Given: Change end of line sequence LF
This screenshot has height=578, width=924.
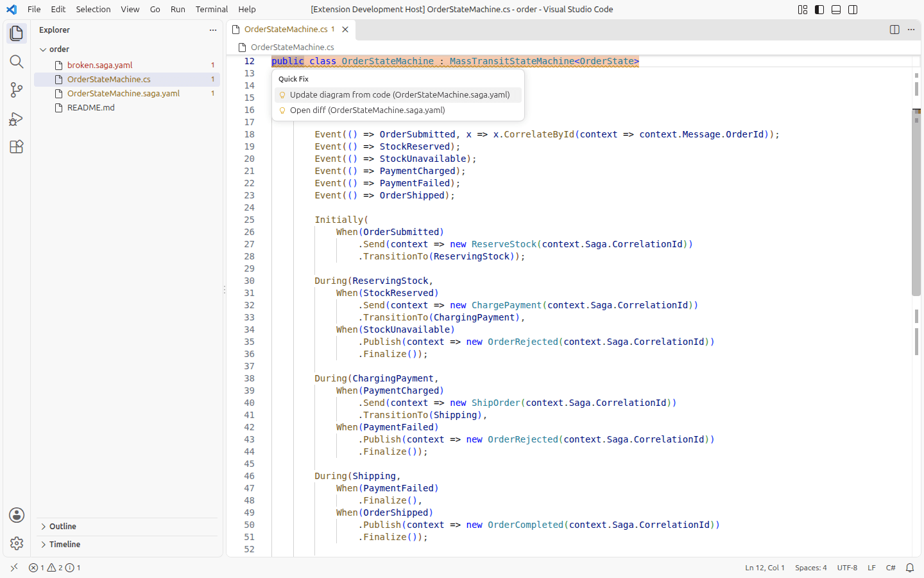Looking at the screenshot, I should tap(871, 568).
